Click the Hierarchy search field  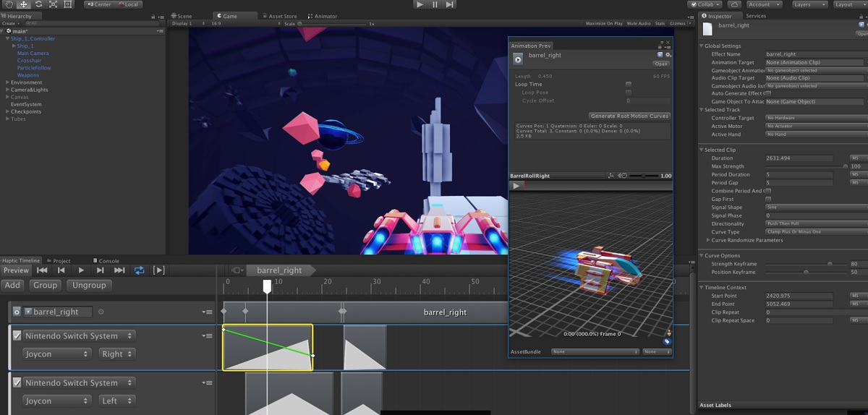click(90, 23)
